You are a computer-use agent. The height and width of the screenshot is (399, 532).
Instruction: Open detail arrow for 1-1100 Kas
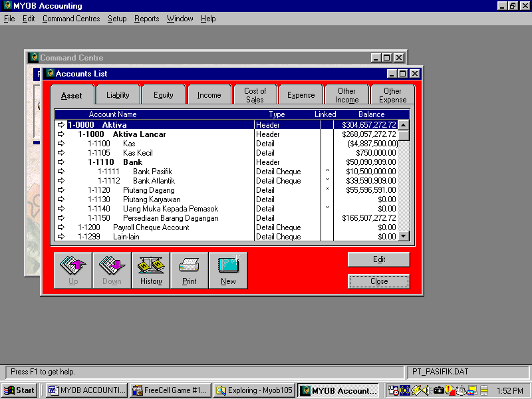(61, 144)
